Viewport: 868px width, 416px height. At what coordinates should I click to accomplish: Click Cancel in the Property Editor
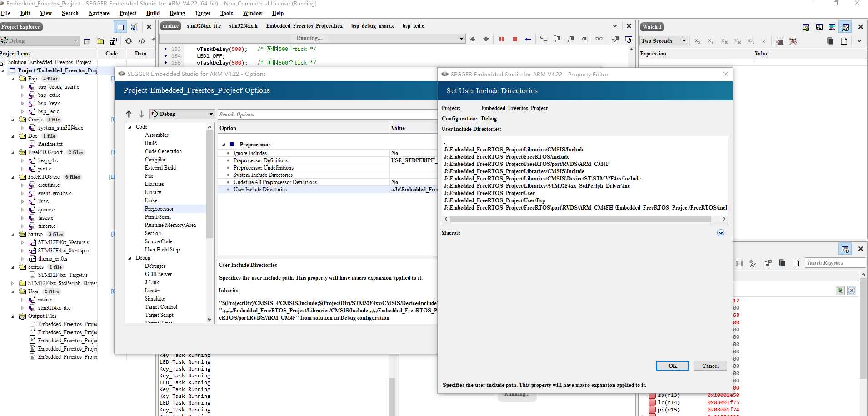coord(710,366)
